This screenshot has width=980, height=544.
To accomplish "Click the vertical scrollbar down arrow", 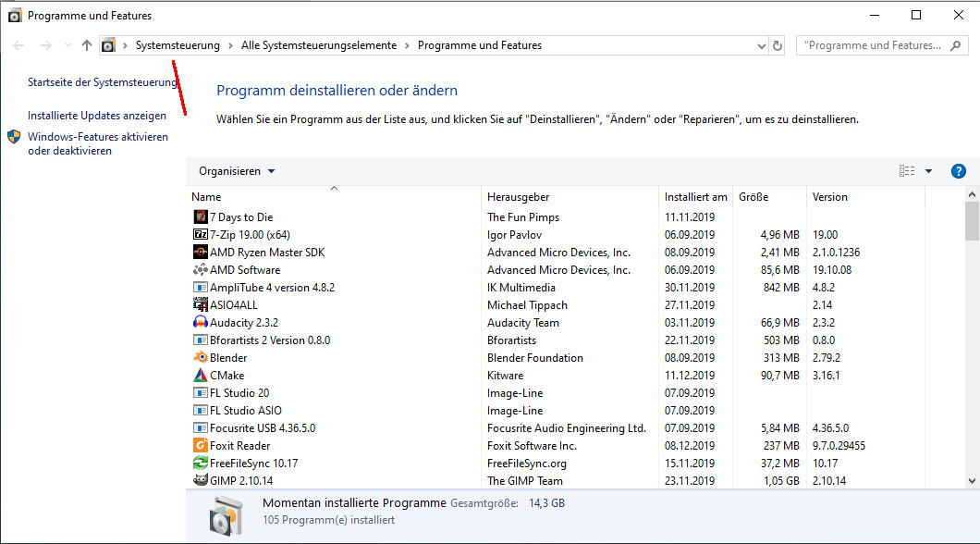I will [972, 481].
